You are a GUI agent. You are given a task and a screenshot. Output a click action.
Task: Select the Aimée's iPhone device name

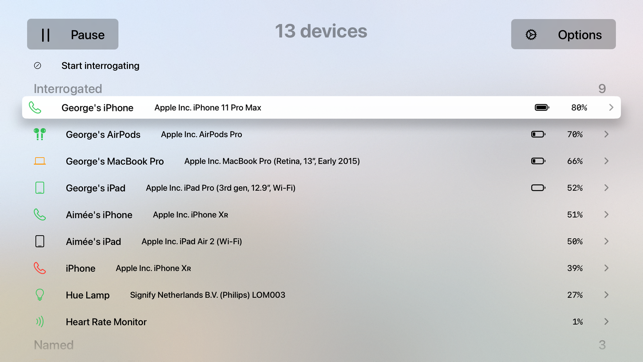[99, 215]
